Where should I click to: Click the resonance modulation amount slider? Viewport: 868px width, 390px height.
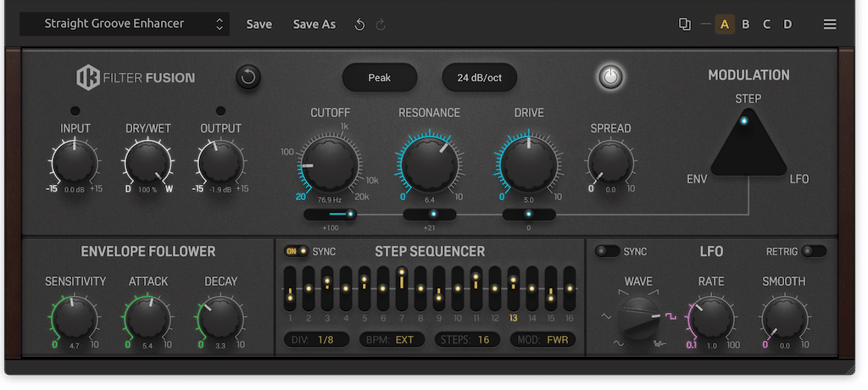click(x=430, y=214)
